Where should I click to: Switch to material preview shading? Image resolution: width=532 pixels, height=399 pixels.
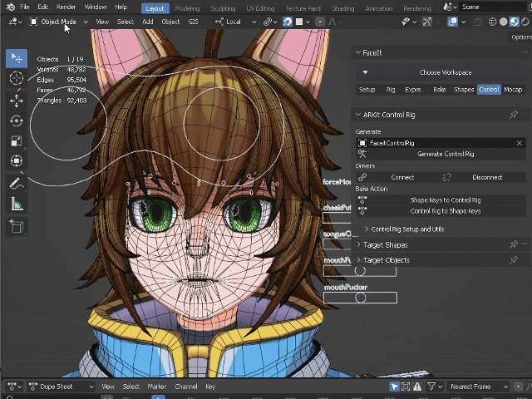click(x=514, y=22)
